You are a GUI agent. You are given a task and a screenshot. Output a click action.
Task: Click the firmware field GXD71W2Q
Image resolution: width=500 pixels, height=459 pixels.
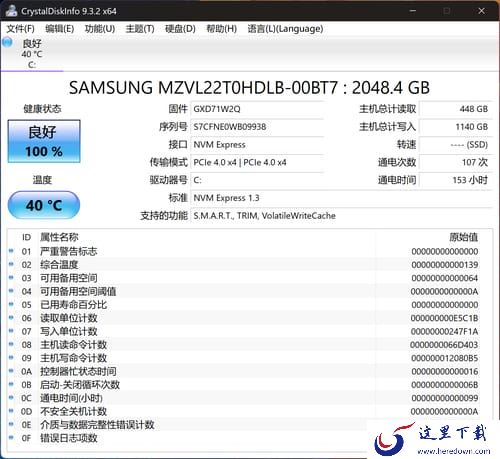[257, 109]
